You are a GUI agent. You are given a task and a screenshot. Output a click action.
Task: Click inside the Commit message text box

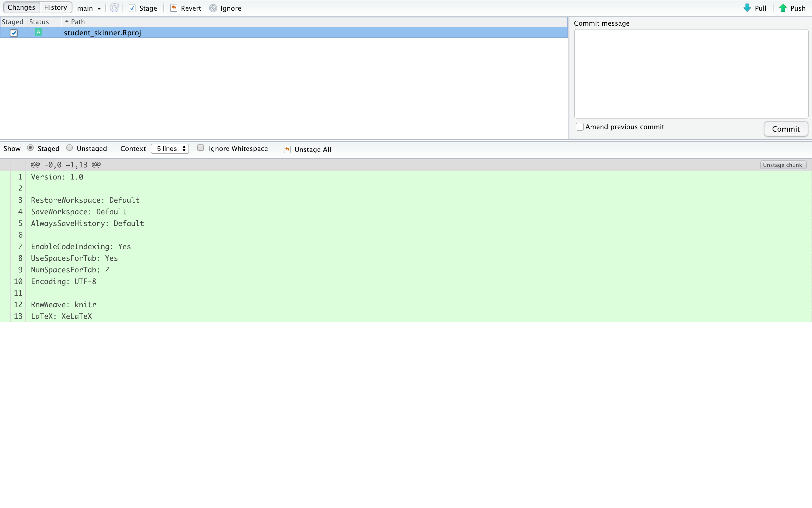coord(691,74)
